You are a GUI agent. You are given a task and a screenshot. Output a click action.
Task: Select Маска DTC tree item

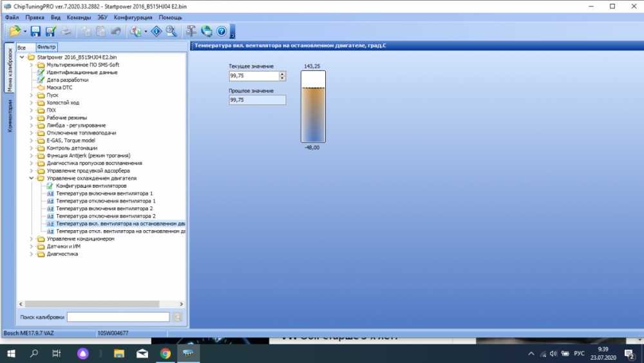pos(59,88)
